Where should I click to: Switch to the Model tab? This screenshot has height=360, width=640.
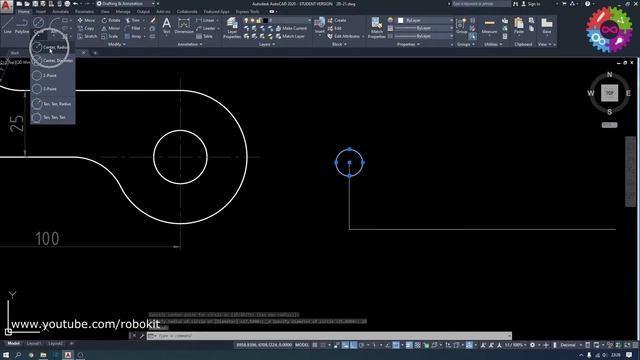point(13,344)
